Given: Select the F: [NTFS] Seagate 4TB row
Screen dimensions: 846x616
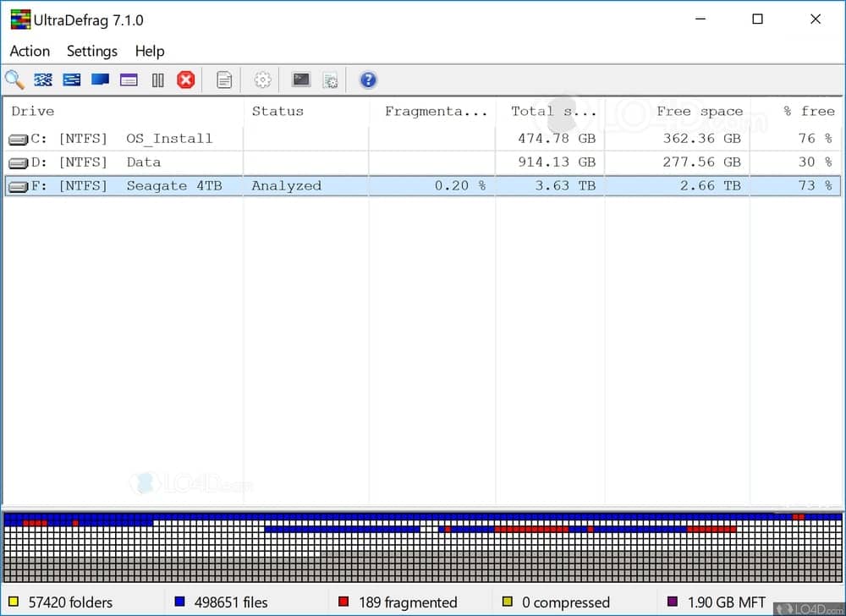Looking at the screenshot, I should pyautogui.click(x=422, y=186).
